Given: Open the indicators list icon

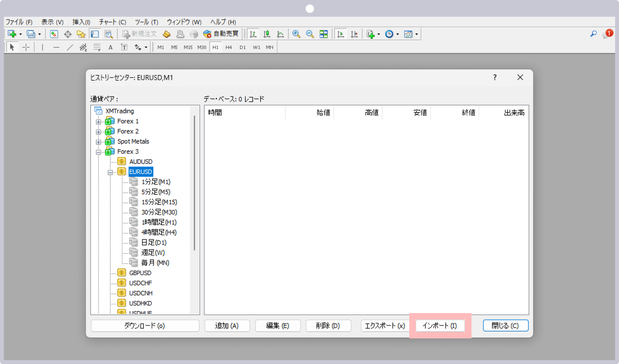Looking at the screenshot, I should [370, 34].
